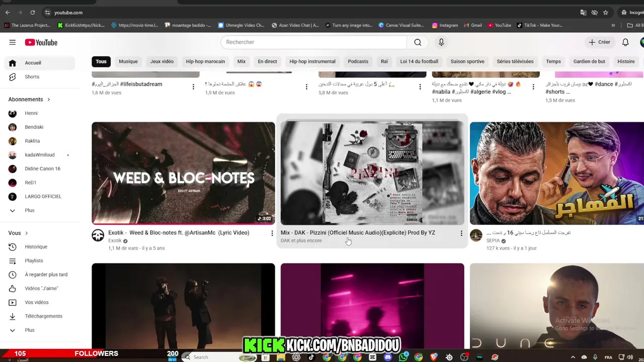Expand more subscriptions with Plus
This screenshot has width=644, height=362.
(40, 210)
